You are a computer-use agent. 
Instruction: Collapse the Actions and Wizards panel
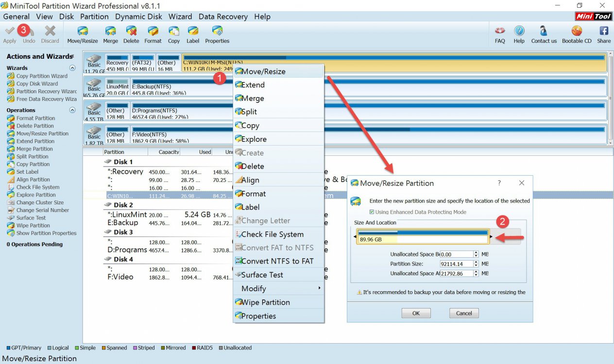(72, 56)
